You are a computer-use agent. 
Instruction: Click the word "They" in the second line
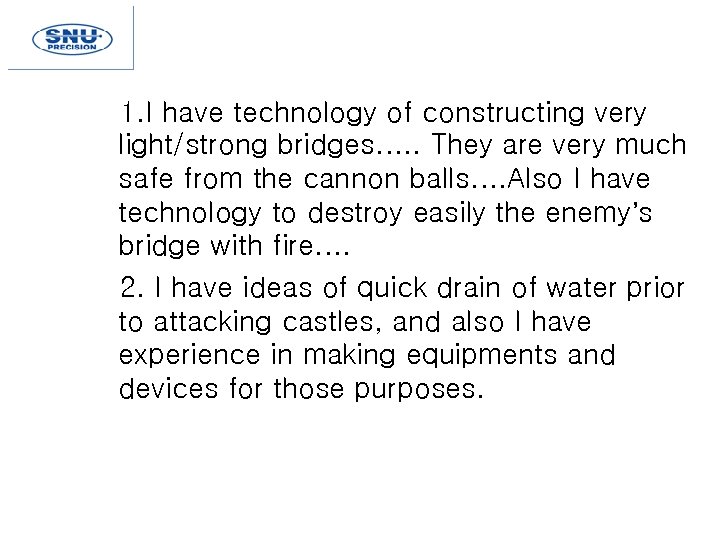[x=463, y=146]
